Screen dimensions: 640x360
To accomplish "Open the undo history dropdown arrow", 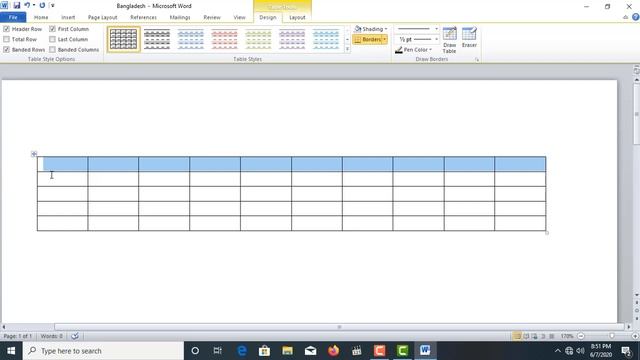I will (33, 5).
